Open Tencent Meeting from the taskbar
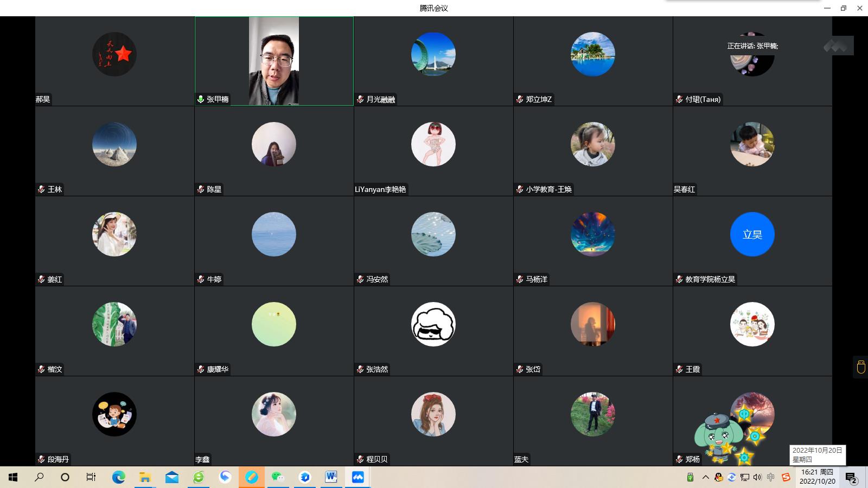The width and height of the screenshot is (868, 488). coord(358,477)
